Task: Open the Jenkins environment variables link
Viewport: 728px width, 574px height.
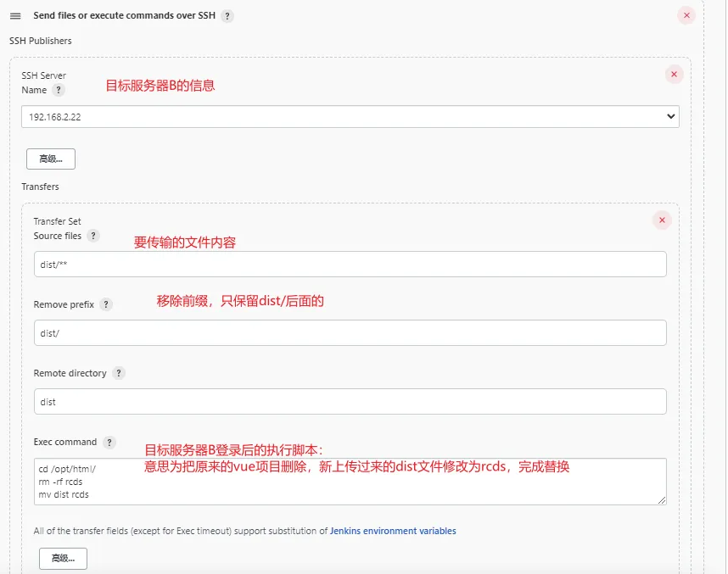Action: click(x=393, y=531)
